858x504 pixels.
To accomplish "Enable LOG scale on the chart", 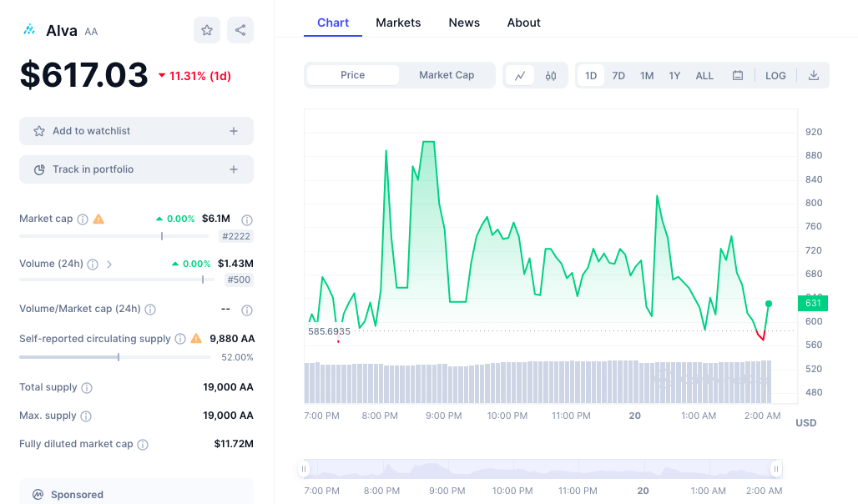I will click(775, 75).
